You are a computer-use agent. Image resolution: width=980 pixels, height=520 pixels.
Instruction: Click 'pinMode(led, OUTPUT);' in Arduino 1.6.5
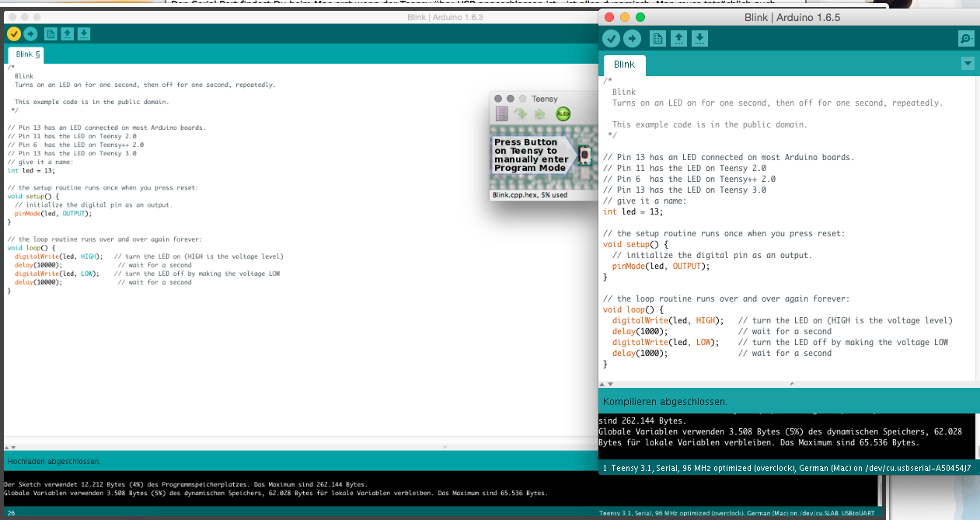point(661,266)
